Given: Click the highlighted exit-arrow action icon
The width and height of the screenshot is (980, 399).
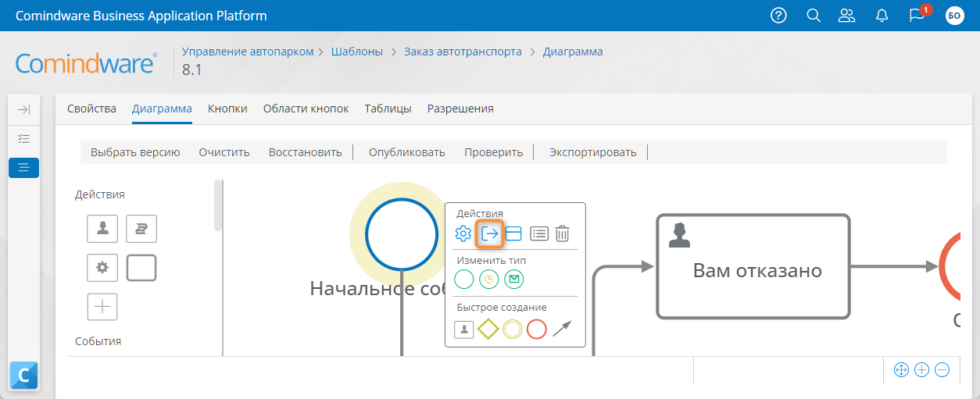Looking at the screenshot, I should tap(489, 233).
